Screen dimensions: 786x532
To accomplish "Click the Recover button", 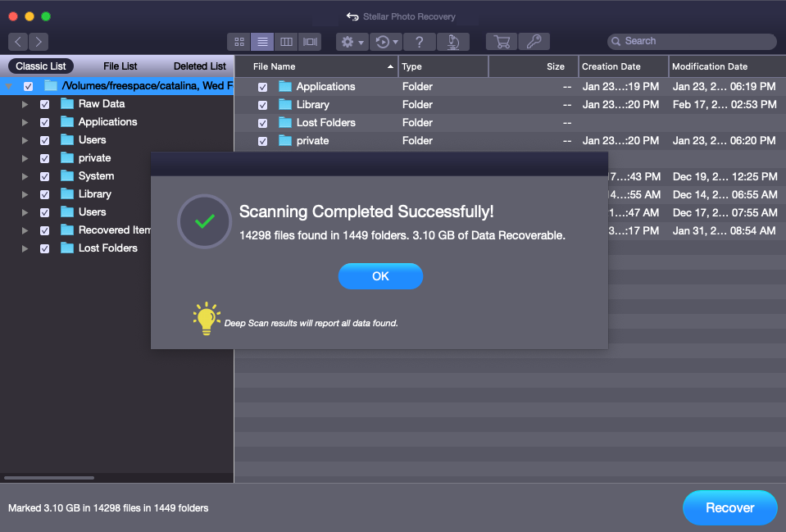I will [x=729, y=508].
